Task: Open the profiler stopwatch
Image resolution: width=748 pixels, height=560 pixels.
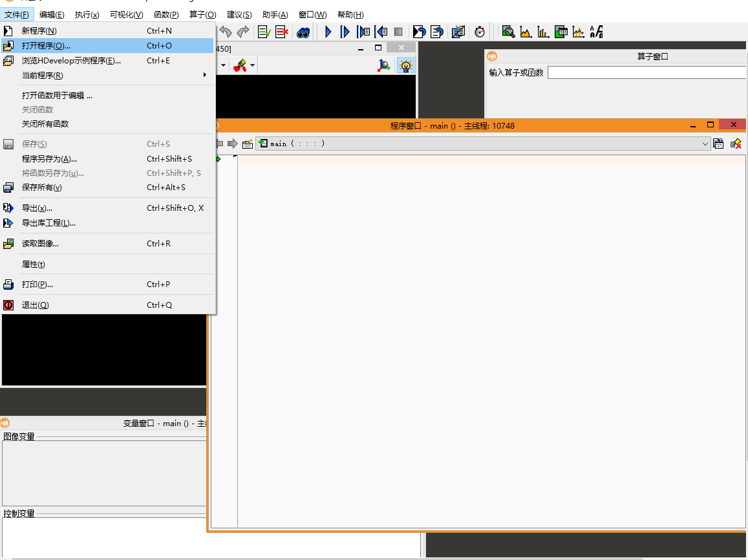Action: coord(480,32)
